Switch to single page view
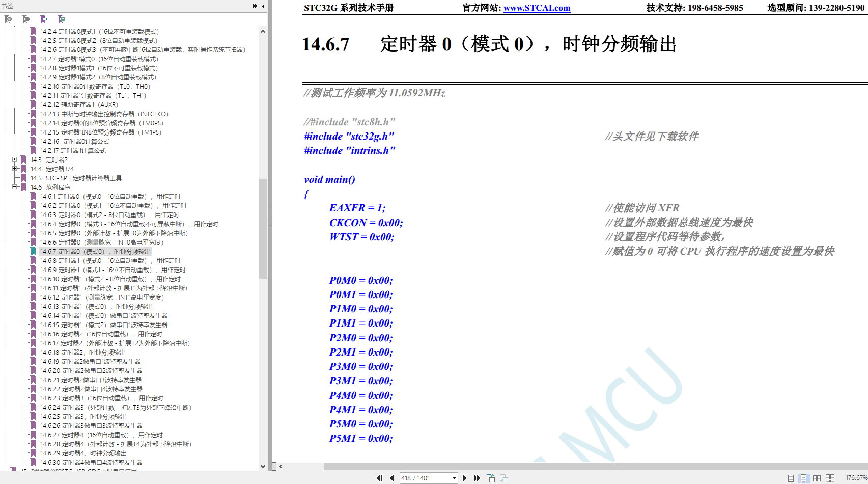The width and height of the screenshot is (868, 484). [x=791, y=478]
